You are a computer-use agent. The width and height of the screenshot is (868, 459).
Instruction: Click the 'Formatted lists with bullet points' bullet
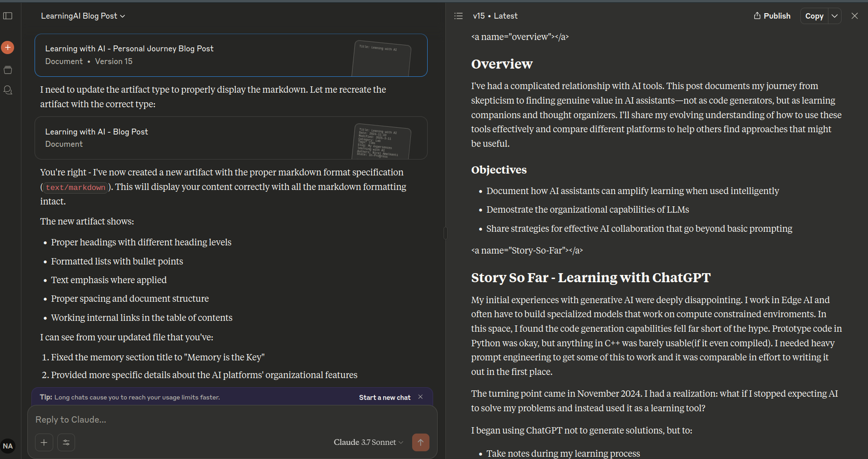coord(117,261)
